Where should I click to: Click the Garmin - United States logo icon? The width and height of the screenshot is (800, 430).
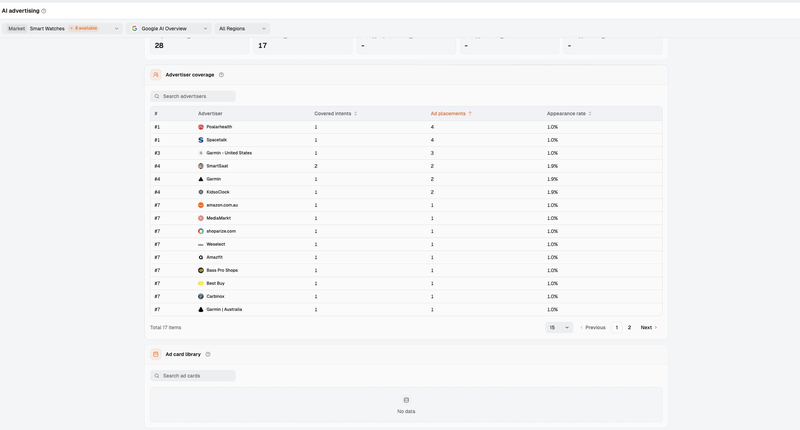click(201, 153)
